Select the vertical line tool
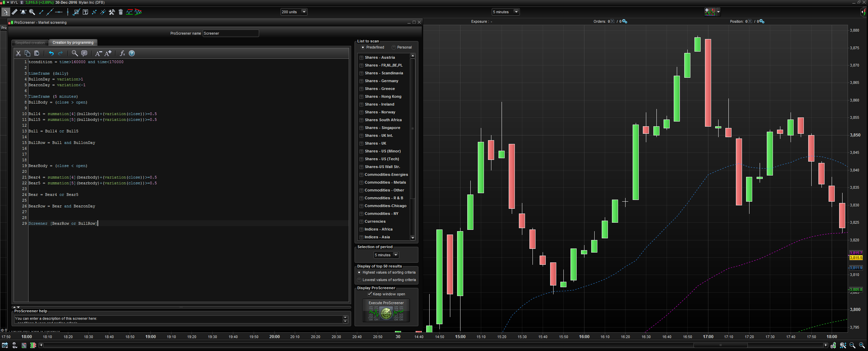Viewport: 868px width, 351px height. click(68, 12)
